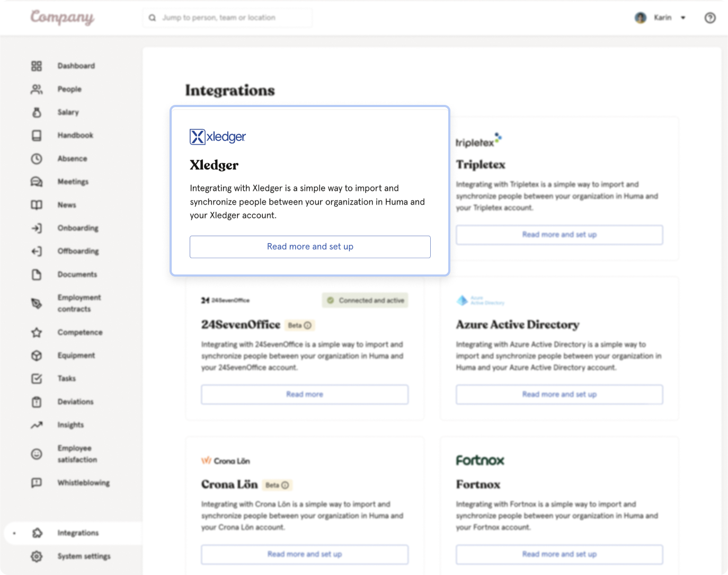The height and width of the screenshot is (575, 728).
Task: Click the Jump to person search field
Action: (x=228, y=18)
